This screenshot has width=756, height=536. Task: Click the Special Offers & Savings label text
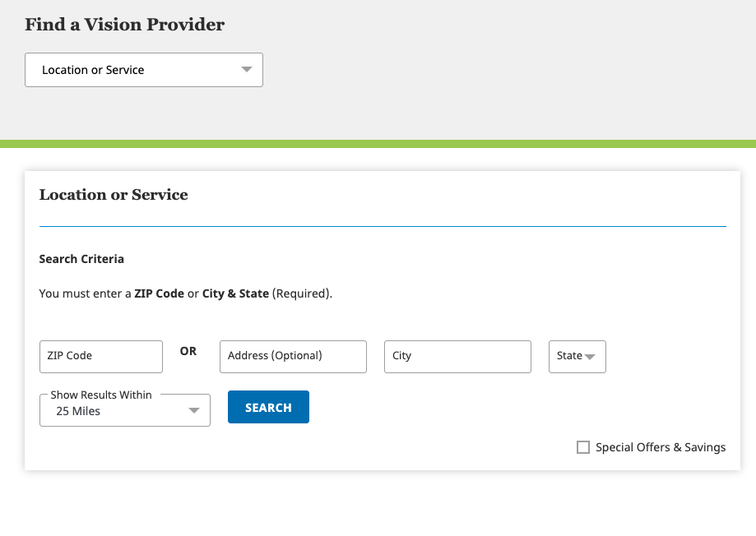point(661,447)
